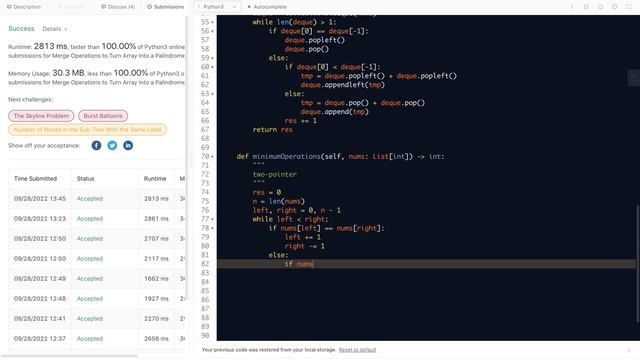Click the 2861 ms runtime cell
640x360 pixels.
point(156,219)
